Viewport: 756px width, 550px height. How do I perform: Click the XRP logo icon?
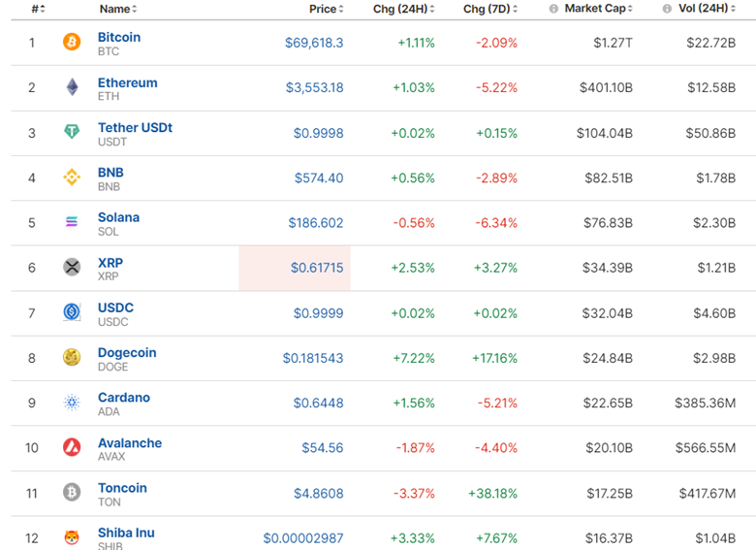[x=72, y=267]
